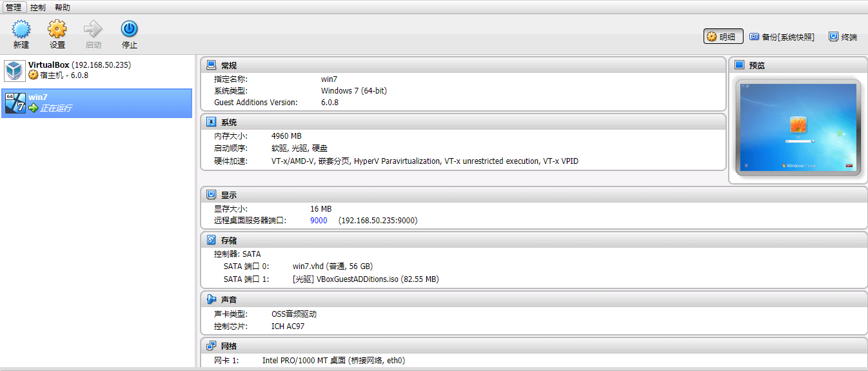Viewport: 868px width, 371px height.
Task: Open the 声音 section header
Action: point(534,299)
